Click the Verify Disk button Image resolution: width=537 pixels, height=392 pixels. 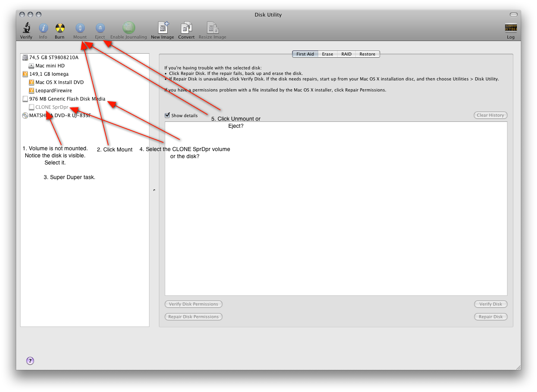(x=491, y=304)
